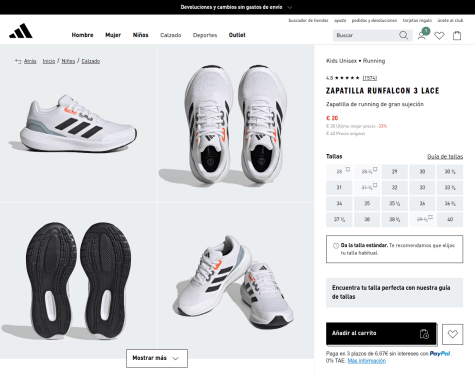This screenshot has width=475, height=380.
Task: Open Guía de tallas link
Action: click(445, 157)
